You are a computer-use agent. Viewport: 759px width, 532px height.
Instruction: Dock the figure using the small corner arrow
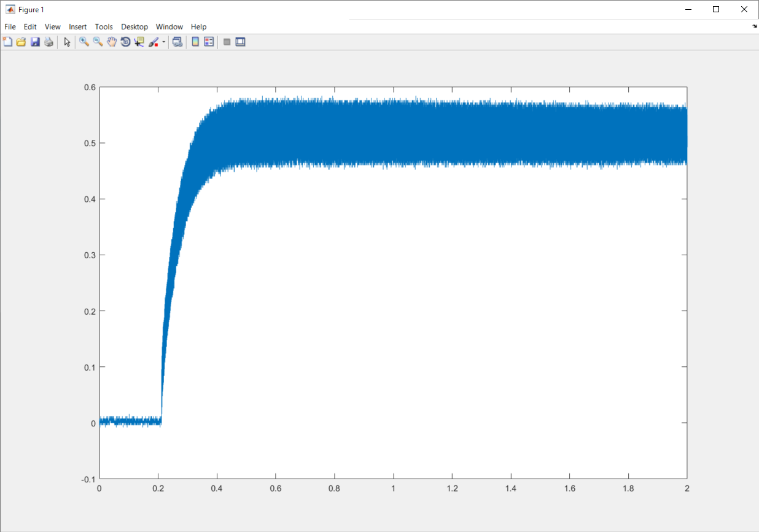tap(755, 26)
